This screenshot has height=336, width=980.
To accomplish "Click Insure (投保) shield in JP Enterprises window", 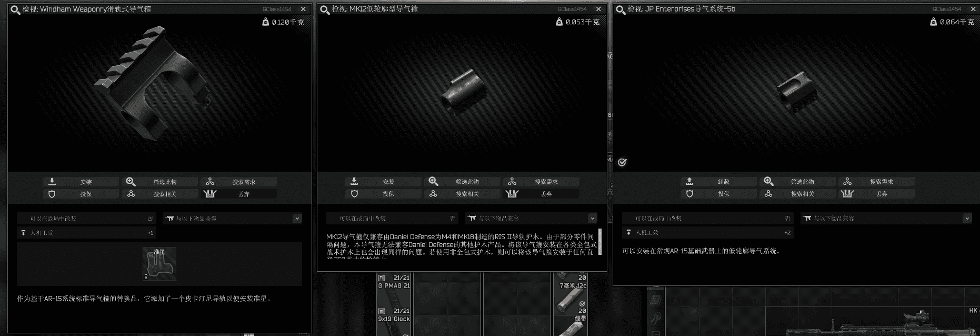I will [718, 193].
